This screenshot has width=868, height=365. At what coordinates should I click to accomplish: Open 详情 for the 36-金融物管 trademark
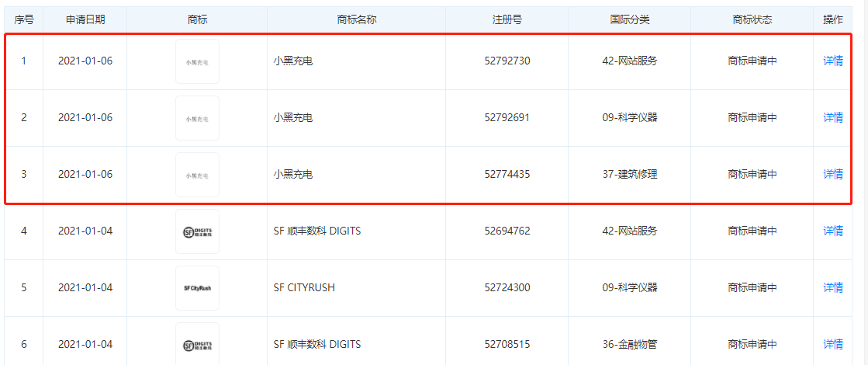coord(832,344)
